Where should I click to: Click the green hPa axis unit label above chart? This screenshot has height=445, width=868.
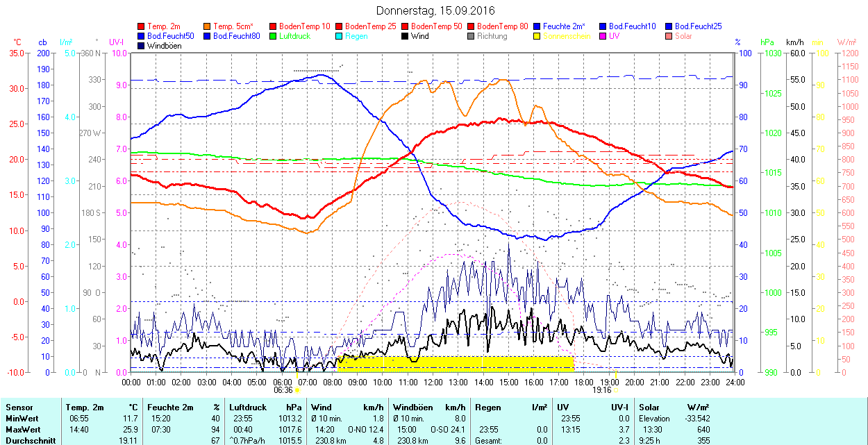tap(767, 42)
